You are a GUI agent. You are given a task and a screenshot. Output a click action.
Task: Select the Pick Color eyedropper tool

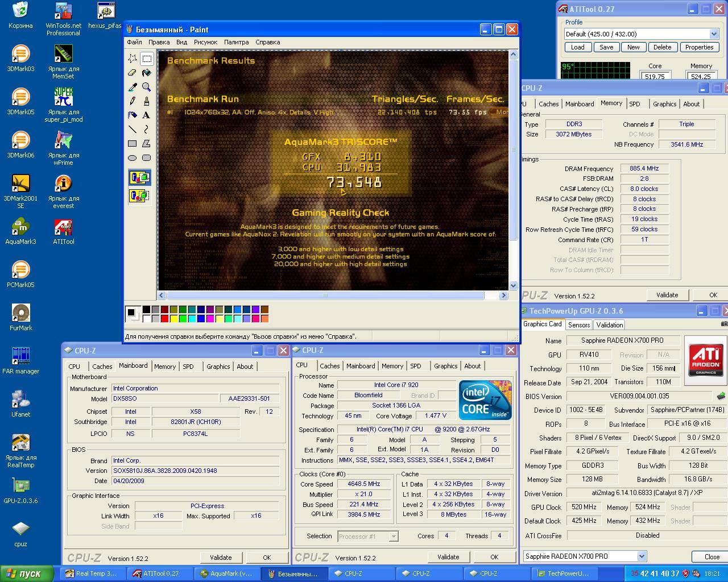133,86
